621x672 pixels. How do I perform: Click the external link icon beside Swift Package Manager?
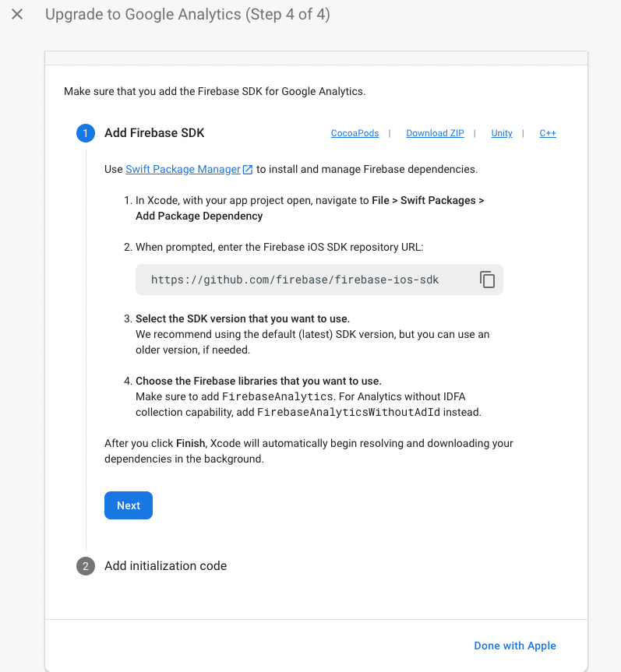coord(248,169)
